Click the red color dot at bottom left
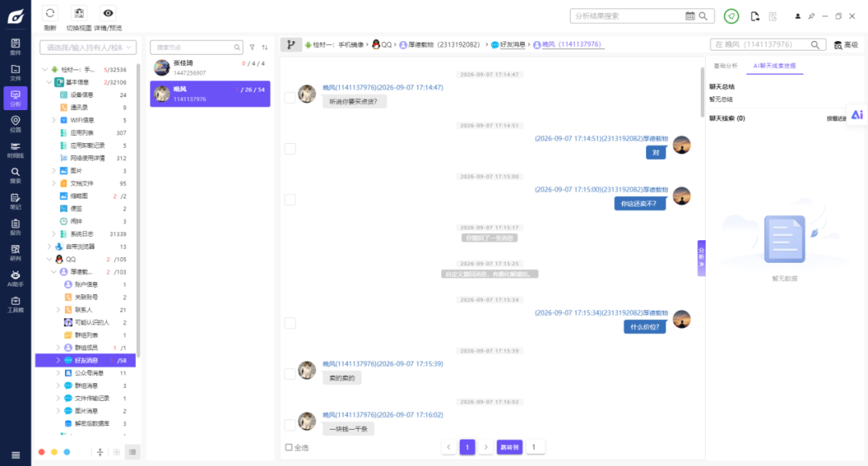This screenshot has width=868, height=466. pyautogui.click(x=42, y=452)
